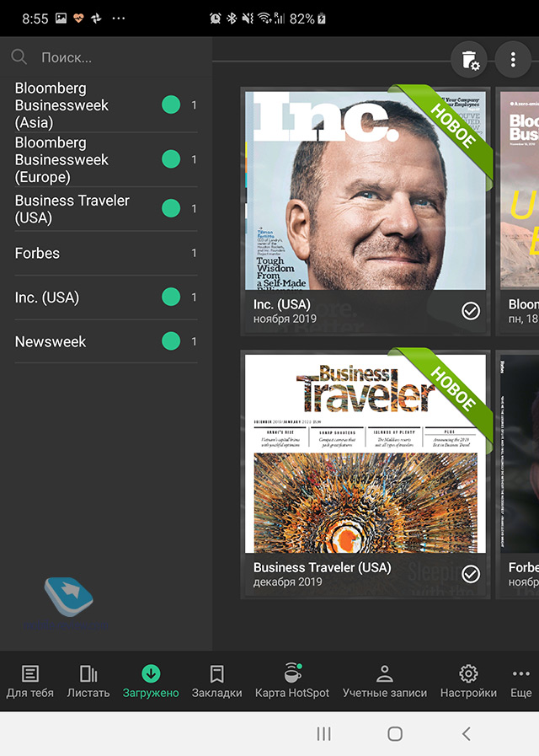539x756 pixels.
Task: Toggle green dot beside Newsweek
Action: click(171, 341)
